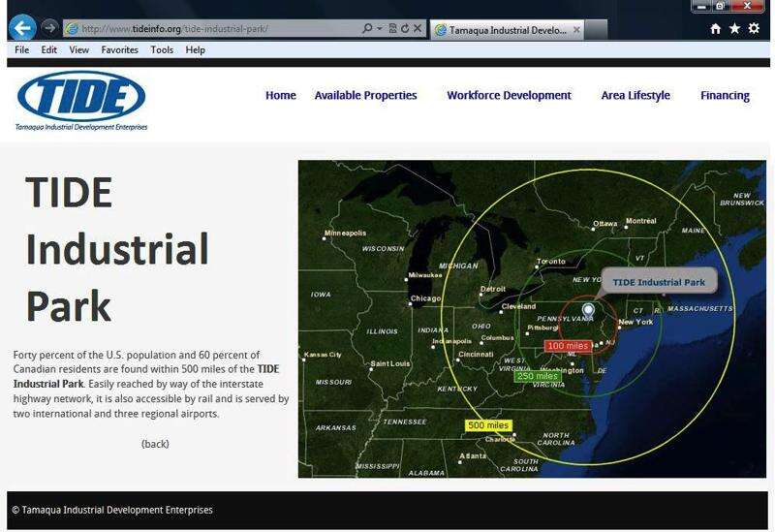Open the Favorites menu
The height and width of the screenshot is (532, 775).
click(119, 50)
